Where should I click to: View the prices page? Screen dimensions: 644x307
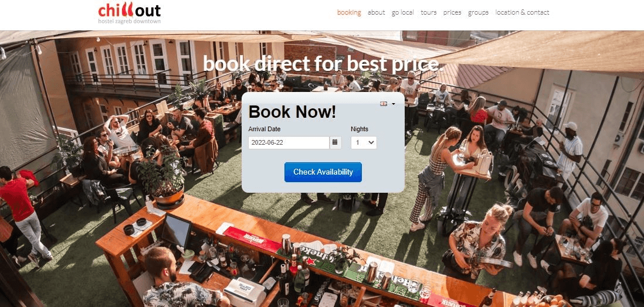click(452, 12)
